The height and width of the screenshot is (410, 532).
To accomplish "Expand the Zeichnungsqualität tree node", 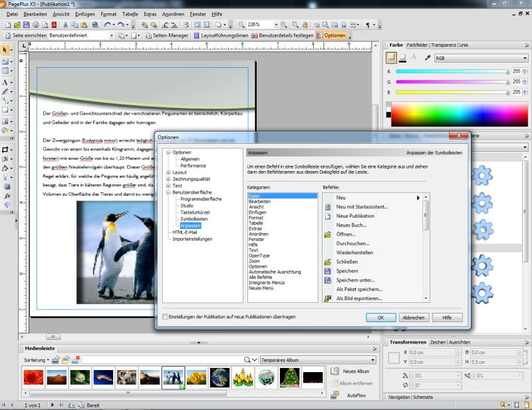I will pos(168,179).
